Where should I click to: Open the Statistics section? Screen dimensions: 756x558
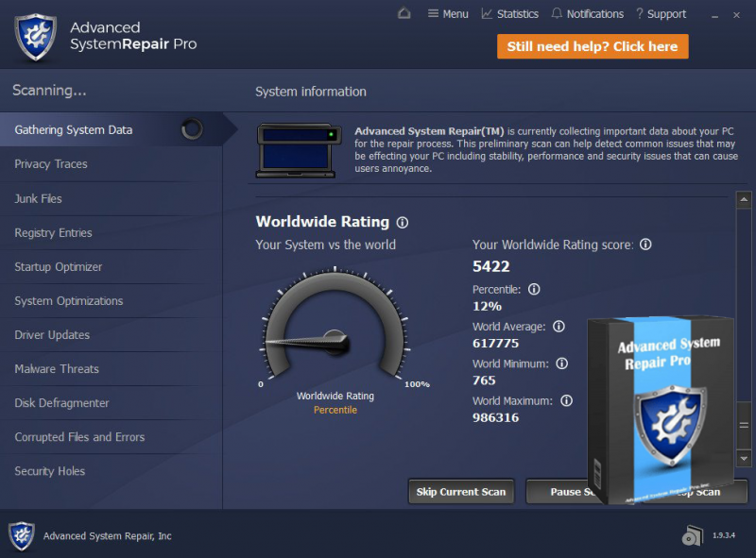point(510,14)
